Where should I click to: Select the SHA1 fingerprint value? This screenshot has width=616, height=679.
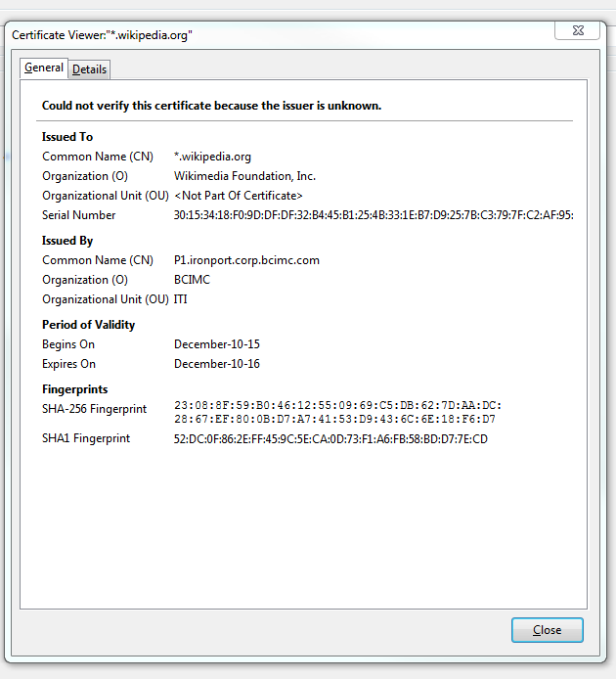click(x=330, y=439)
